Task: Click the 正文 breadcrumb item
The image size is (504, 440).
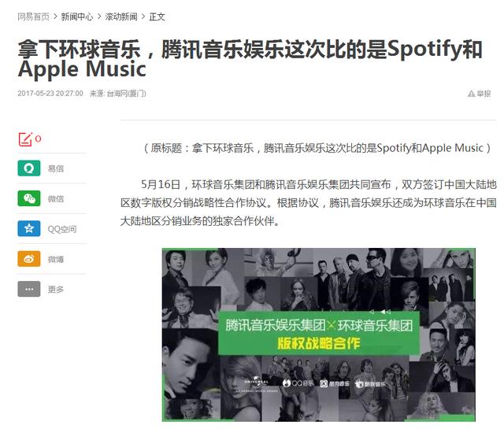Action: point(157,17)
